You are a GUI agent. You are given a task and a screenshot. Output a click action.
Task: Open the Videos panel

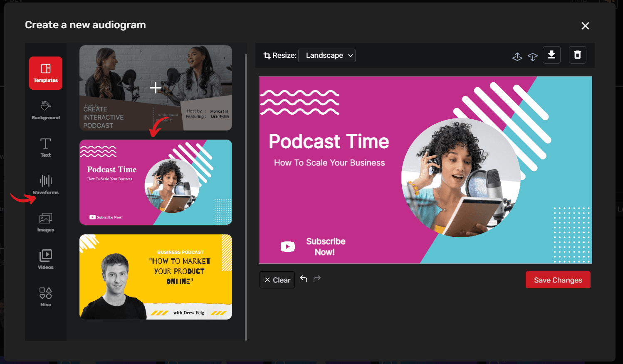(x=45, y=258)
